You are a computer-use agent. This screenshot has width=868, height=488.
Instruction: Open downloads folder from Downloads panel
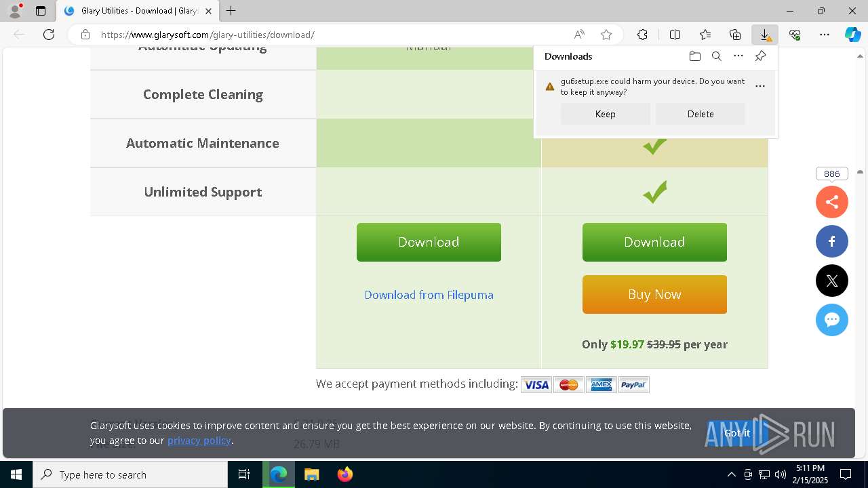(x=694, y=56)
